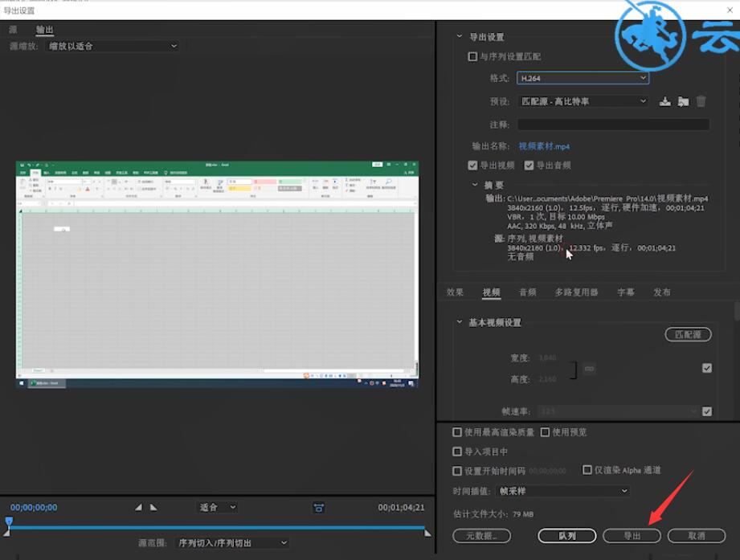Open output name link 视频素材.mp4

click(544, 146)
